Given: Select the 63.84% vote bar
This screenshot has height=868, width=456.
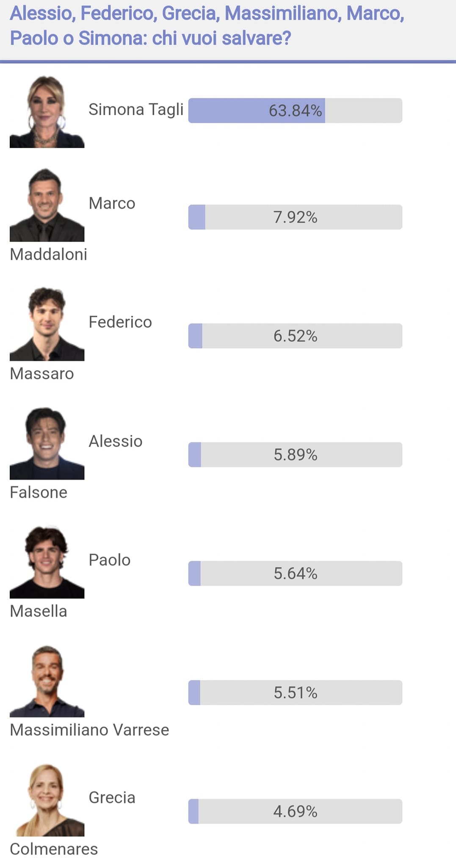Looking at the screenshot, I should (295, 111).
